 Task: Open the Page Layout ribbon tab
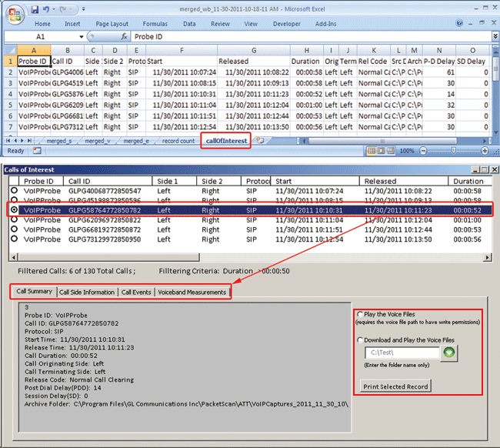click(112, 24)
